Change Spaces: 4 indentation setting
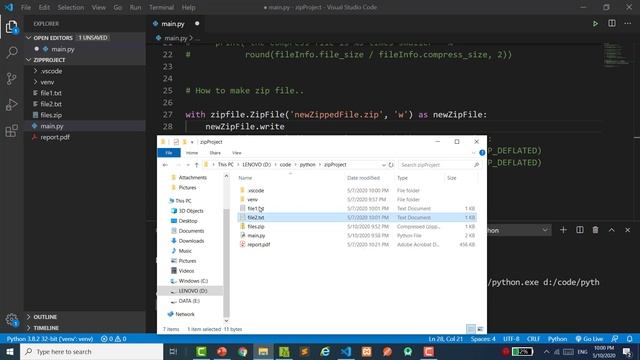This screenshot has width=640, height=360. tap(483, 339)
